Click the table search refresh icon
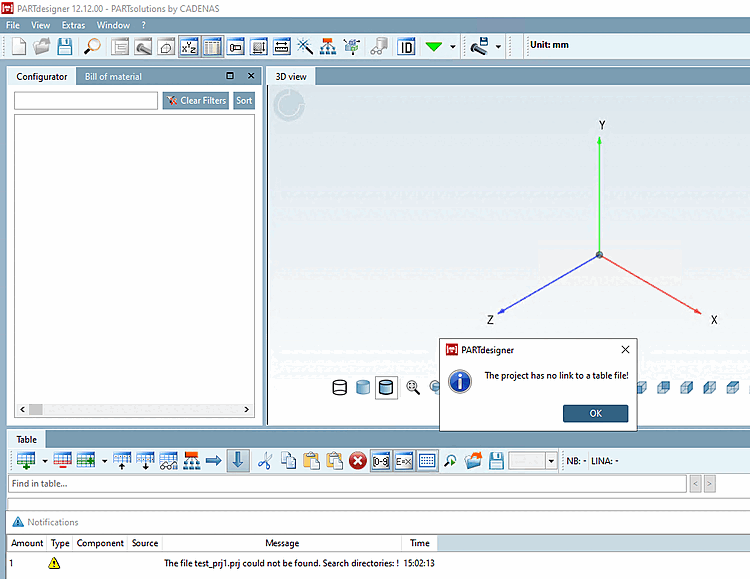The image size is (750, 579). tap(450, 461)
